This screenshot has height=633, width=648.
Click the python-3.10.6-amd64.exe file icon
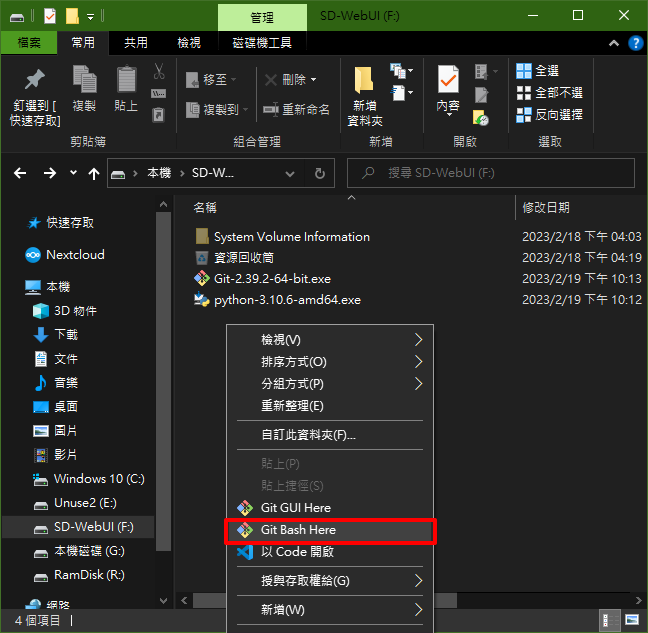tap(202, 300)
